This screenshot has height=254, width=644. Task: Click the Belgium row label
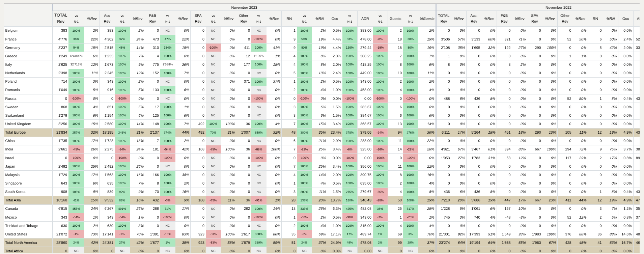pyautogui.click(x=12, y=31)
